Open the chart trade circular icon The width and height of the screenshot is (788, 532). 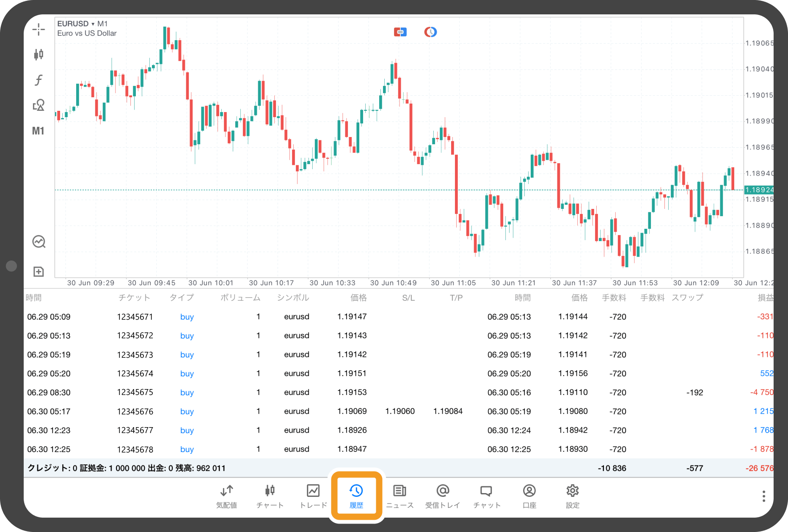[39, 241]
